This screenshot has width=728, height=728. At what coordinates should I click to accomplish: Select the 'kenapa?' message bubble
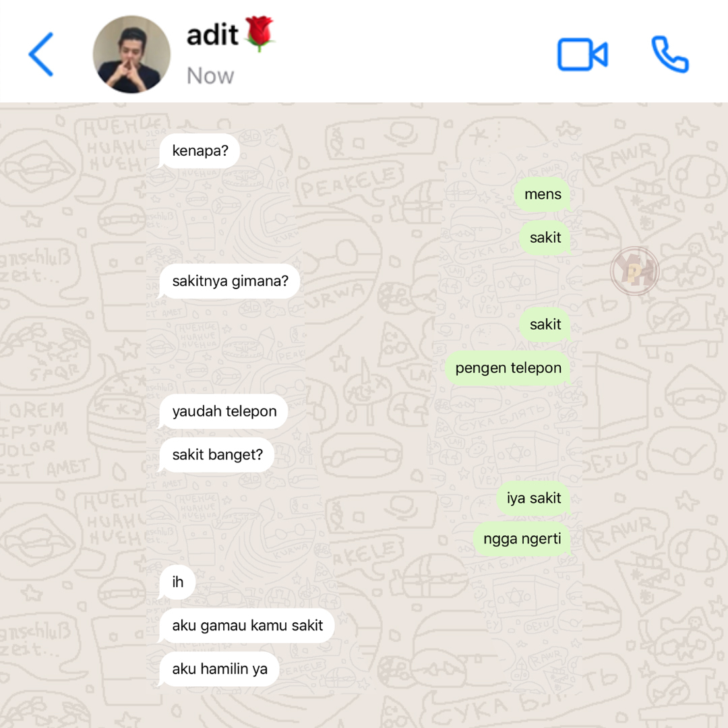[200, 151]
